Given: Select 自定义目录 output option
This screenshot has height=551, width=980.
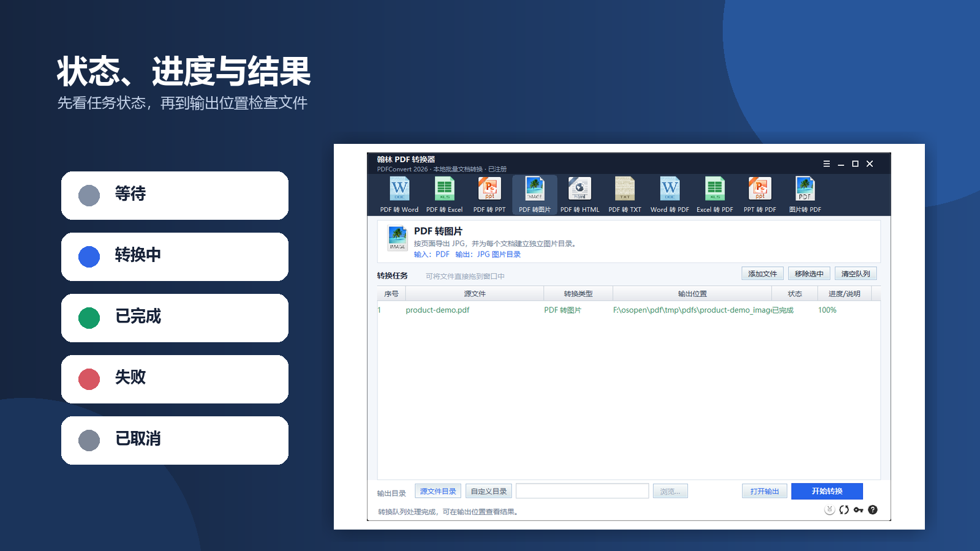Looking at the screenshot, I should coord(489,491).
